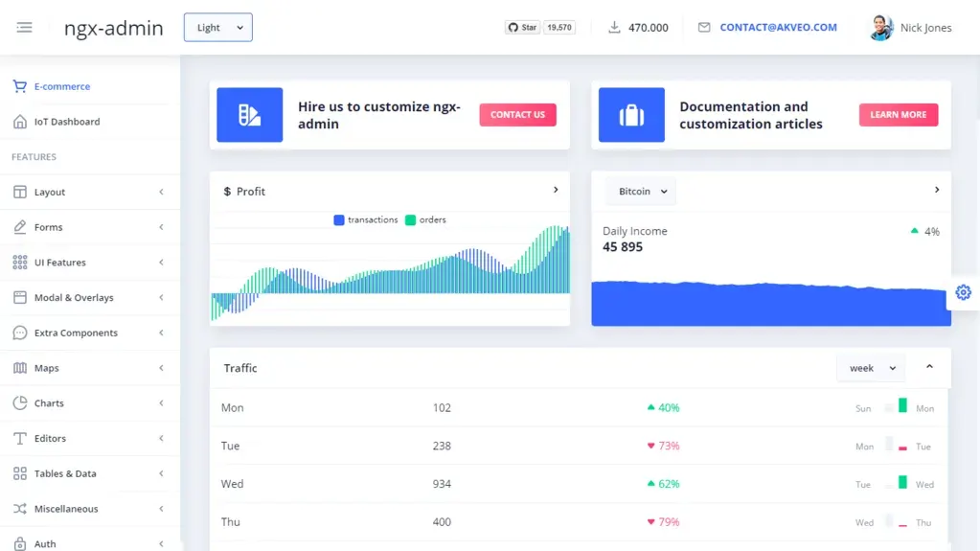Collapse the Traffic card chevron
This screenshot has height=551, width=980.
click(929, 366)
